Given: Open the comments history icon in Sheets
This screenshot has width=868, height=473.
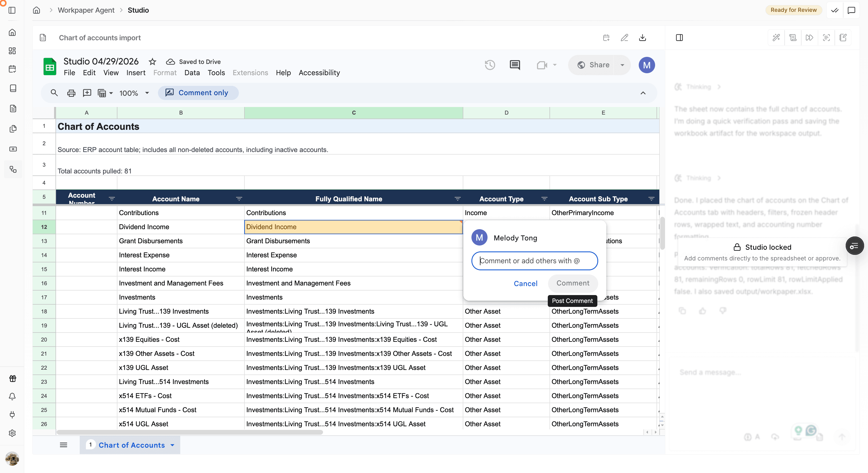Looking at the screenshot, I should pyautogui.click(x=515, y=65).
